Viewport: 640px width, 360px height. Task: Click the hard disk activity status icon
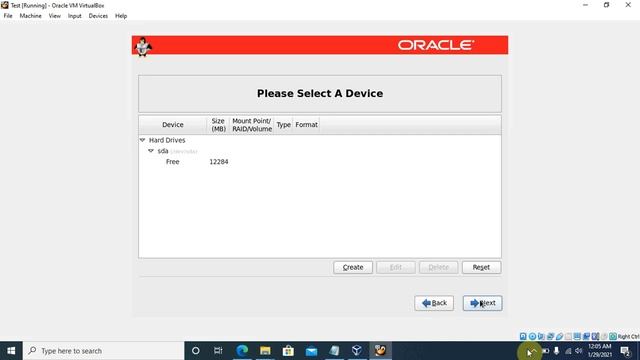pyautogui.click(x=523, y=336)
